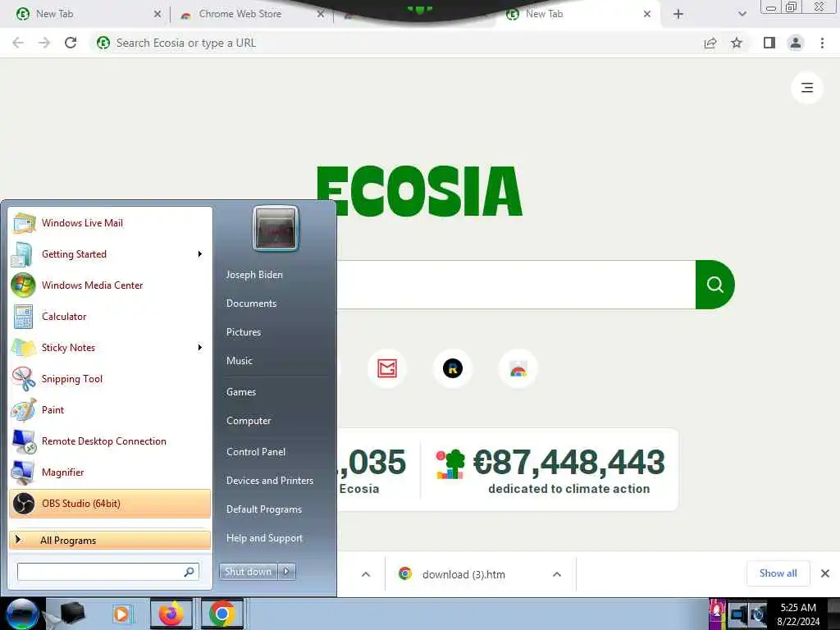Open OBS Studio (64bit)
840x630 pixels.
[x=110, y=504]
